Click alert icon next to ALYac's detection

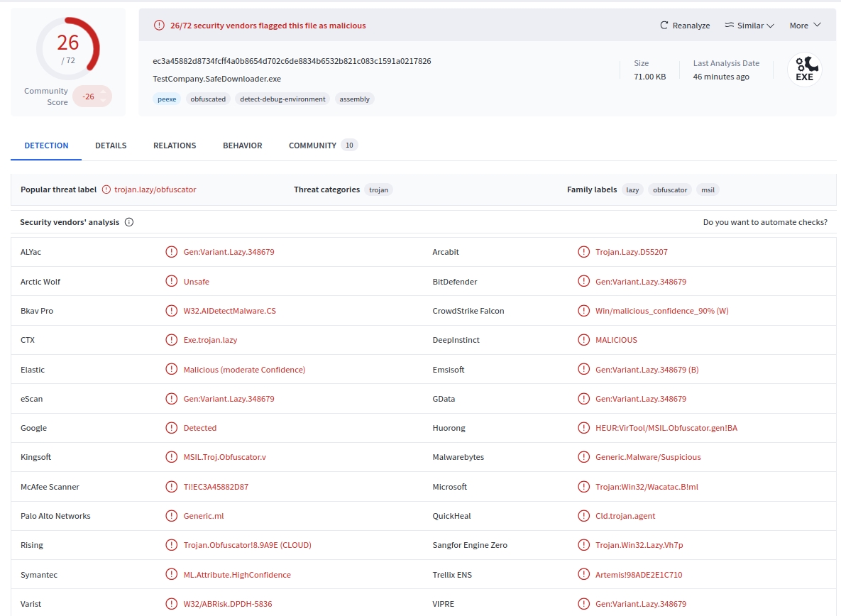(x=170, y=252)
